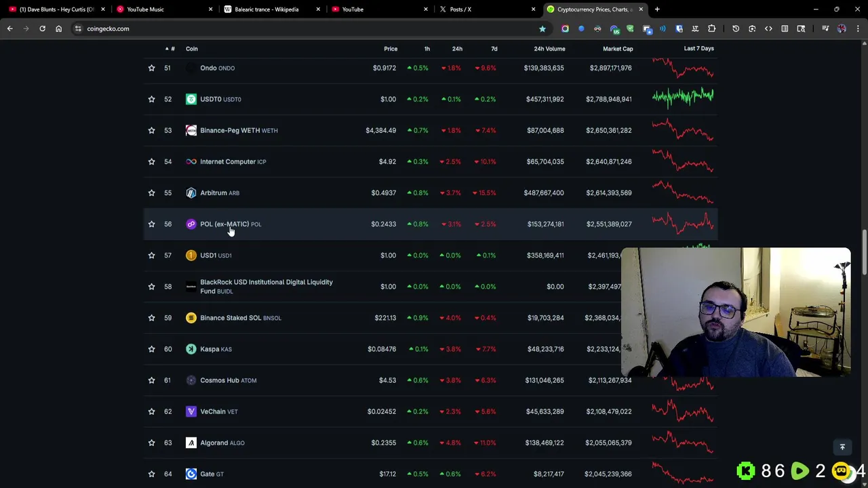
Task: Open the media control playlist icon
Action: point(825,28)
